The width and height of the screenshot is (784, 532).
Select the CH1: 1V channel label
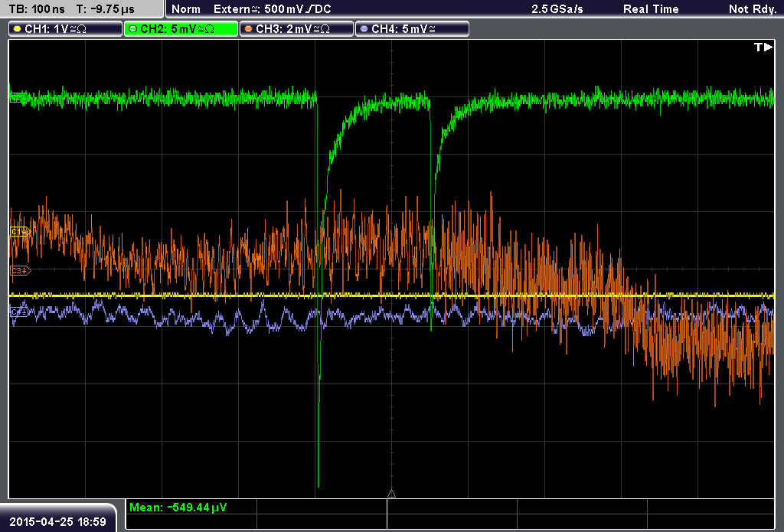[x=66, y=29]
